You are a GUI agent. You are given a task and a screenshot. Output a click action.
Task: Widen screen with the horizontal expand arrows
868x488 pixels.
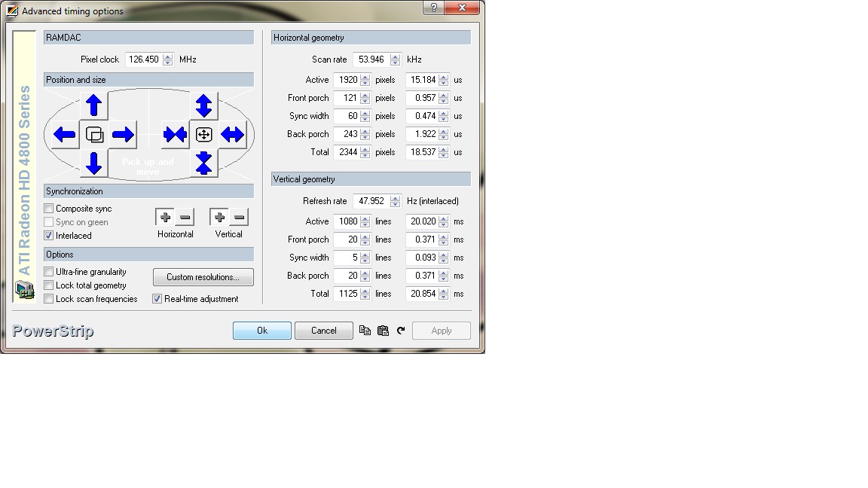tap(233, 135)
